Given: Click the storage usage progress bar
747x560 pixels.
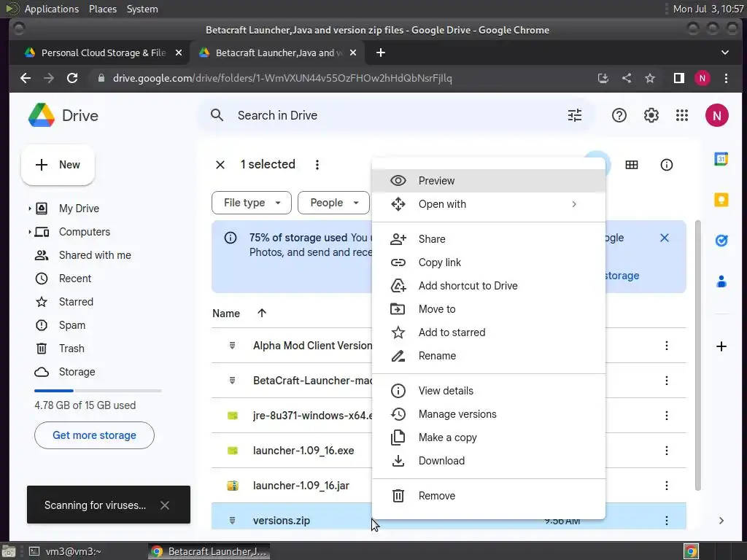Looking at the screenshot, I should [x=98, y=391].
